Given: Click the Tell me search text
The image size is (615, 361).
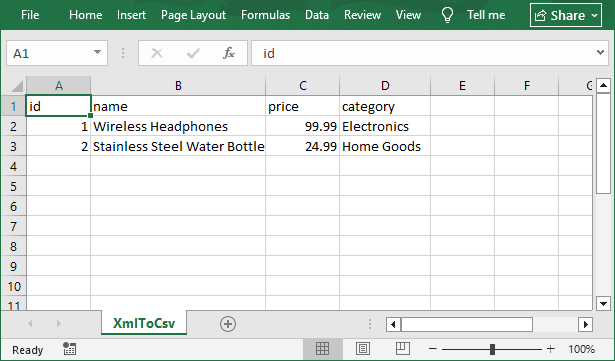Looking at the screenshot, I should point(486,15).
